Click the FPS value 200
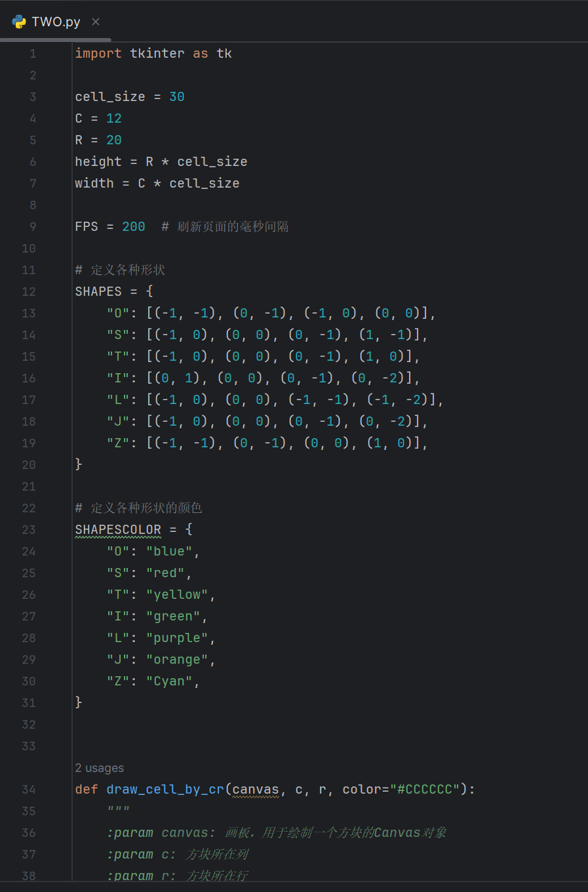This screenshot has height=892, width=588. pyautogui.click(x=134, y=226)
